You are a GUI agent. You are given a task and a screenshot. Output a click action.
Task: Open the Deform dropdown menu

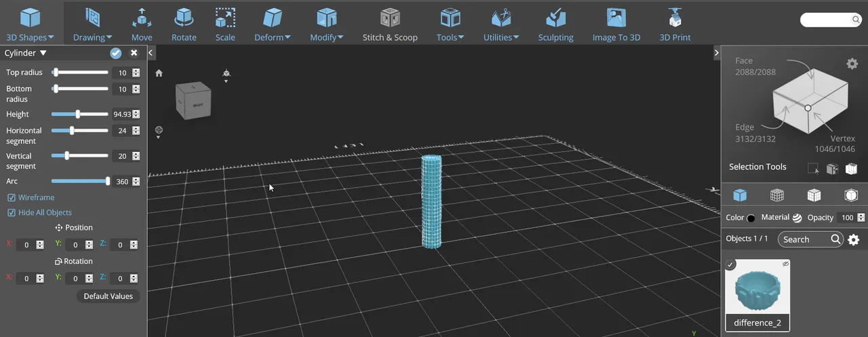click(x=273, y=24)
